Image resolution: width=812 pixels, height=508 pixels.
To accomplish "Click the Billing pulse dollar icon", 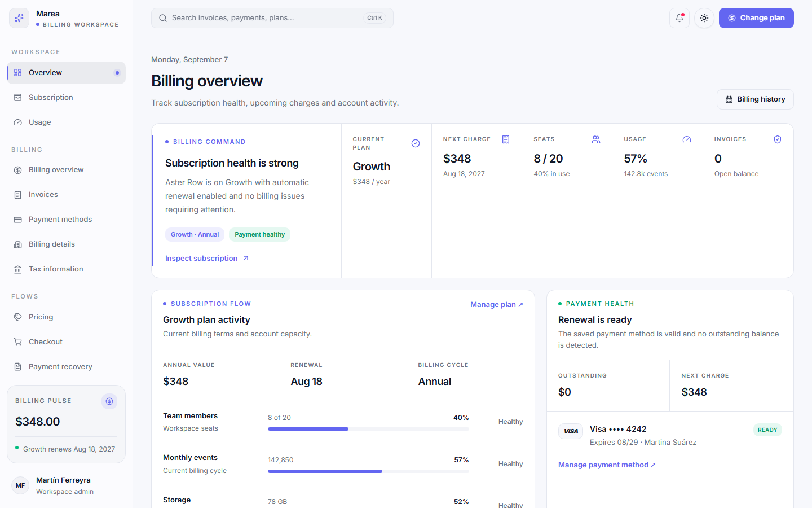I will coord(109,401).
